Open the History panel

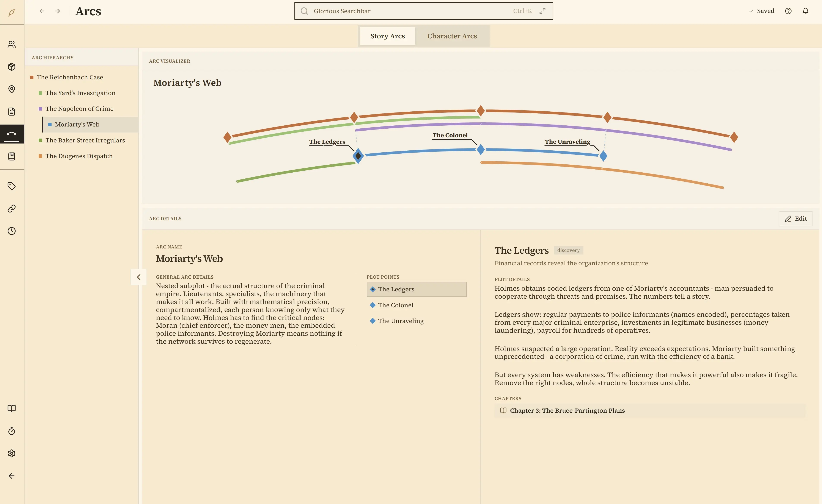point(12,231)
